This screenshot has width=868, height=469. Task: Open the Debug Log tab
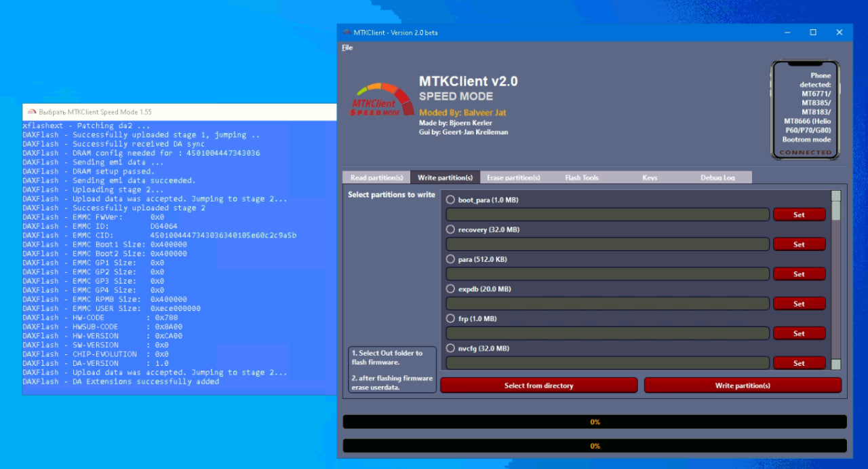click(x=717, y=178)
